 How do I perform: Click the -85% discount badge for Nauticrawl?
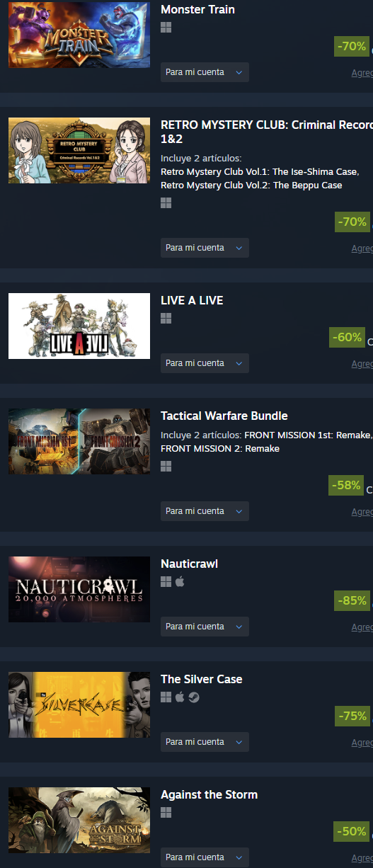[352, 601]
